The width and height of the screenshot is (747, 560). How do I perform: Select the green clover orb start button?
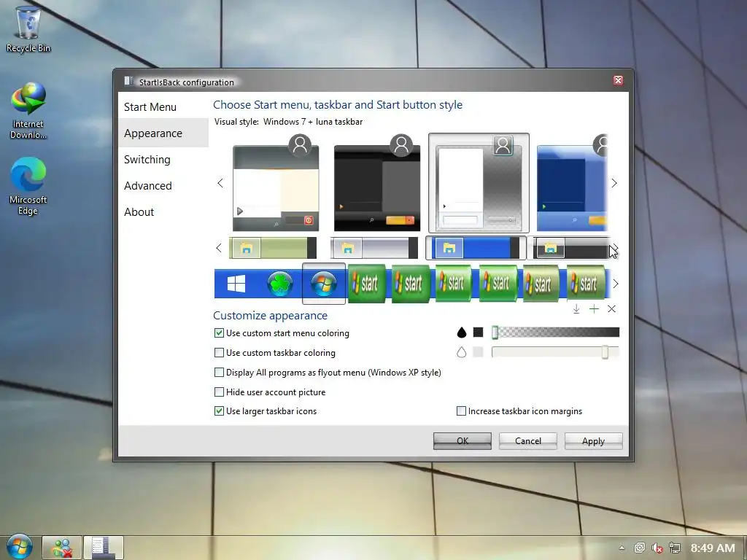coord(280,284)
